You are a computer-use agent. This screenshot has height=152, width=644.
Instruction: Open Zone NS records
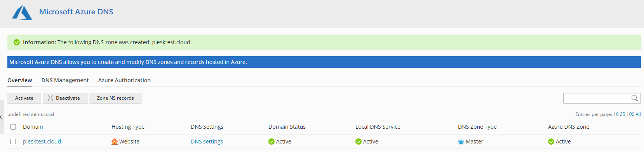115,98
